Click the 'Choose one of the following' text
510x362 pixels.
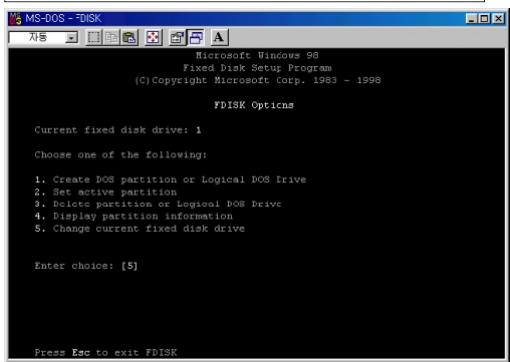[121, 155]
